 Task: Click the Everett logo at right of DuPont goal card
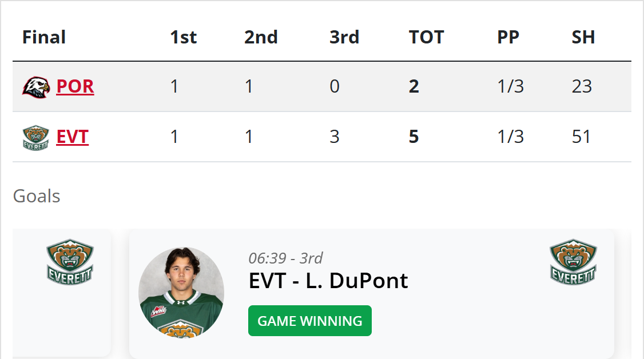(573, 261)
